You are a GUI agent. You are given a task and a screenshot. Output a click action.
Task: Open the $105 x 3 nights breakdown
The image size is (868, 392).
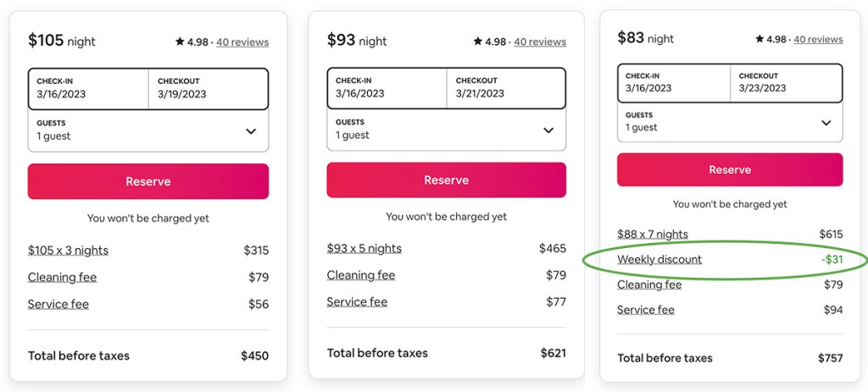[x=68, y=251]
